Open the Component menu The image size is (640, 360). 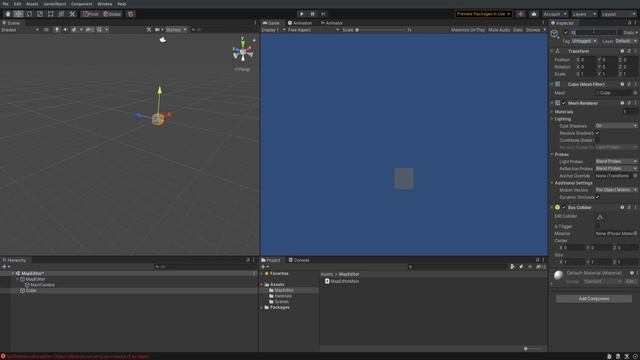[82, 4]
